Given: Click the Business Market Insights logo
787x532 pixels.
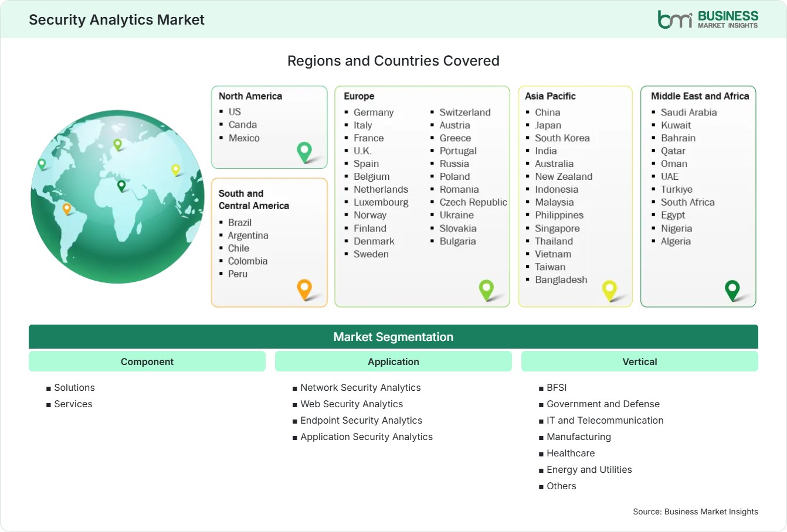Looking at the screenshot, I should pos(708,19).
